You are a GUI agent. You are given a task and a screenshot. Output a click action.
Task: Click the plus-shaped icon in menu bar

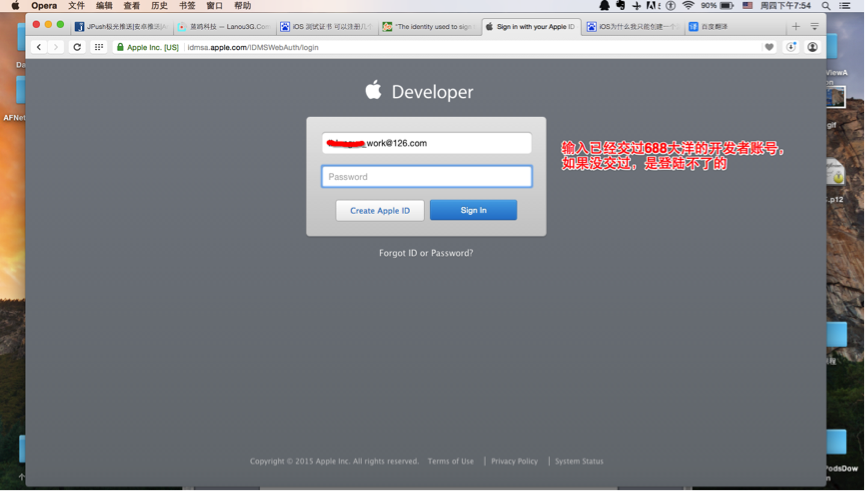pos(637,6)
